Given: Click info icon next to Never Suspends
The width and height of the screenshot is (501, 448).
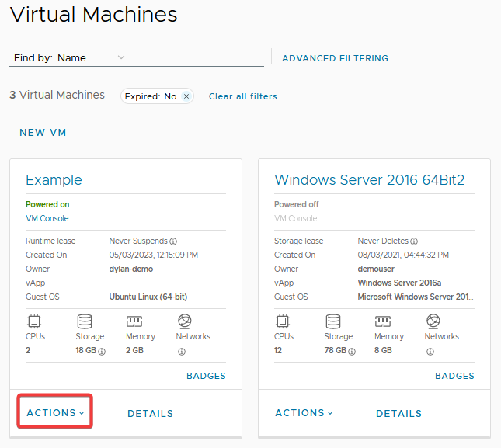Looking at the screenshot, I should 173,241.
